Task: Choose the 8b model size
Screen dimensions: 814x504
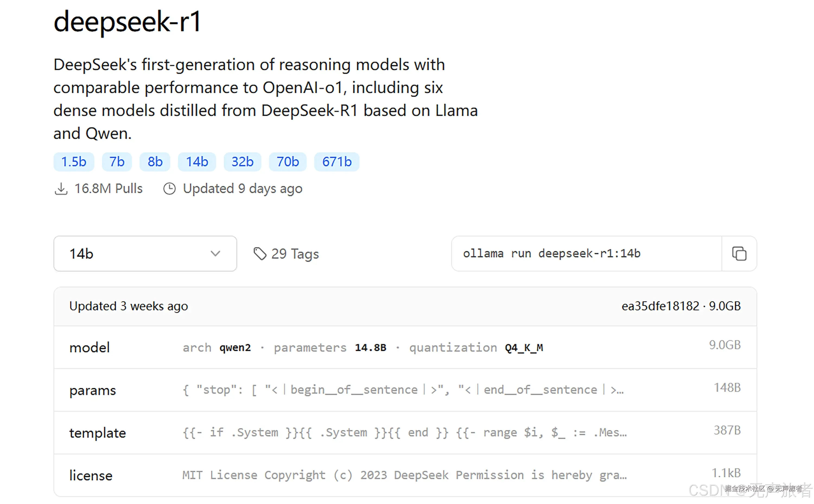Action: [155, 162]
